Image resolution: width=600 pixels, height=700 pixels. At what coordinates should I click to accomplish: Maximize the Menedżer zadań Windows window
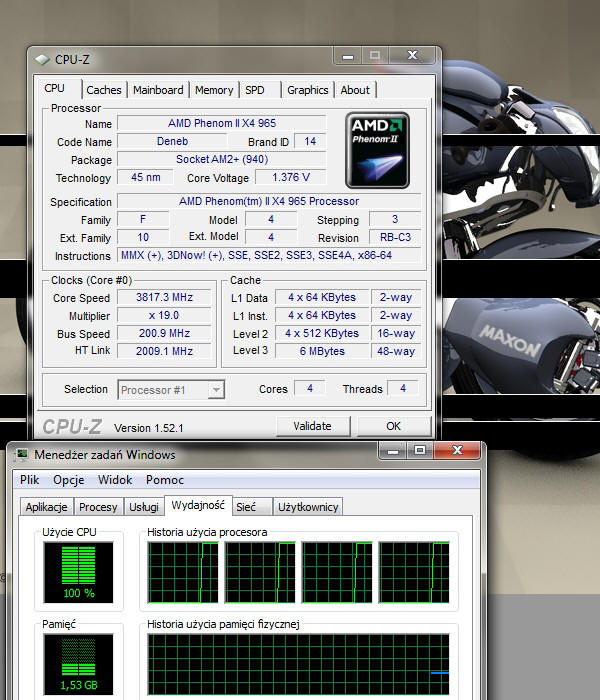pyautogui.click(x=420, y=450)
